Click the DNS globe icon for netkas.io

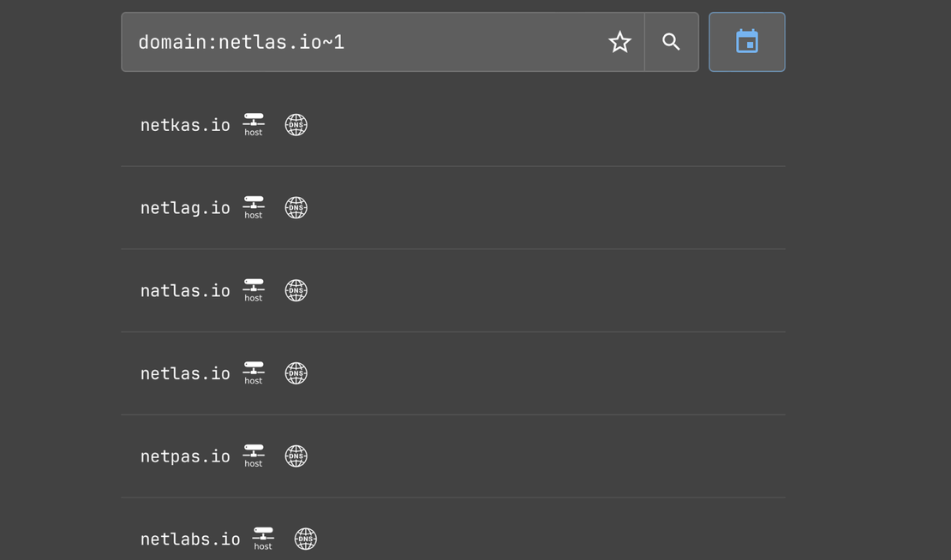point(296,124)
